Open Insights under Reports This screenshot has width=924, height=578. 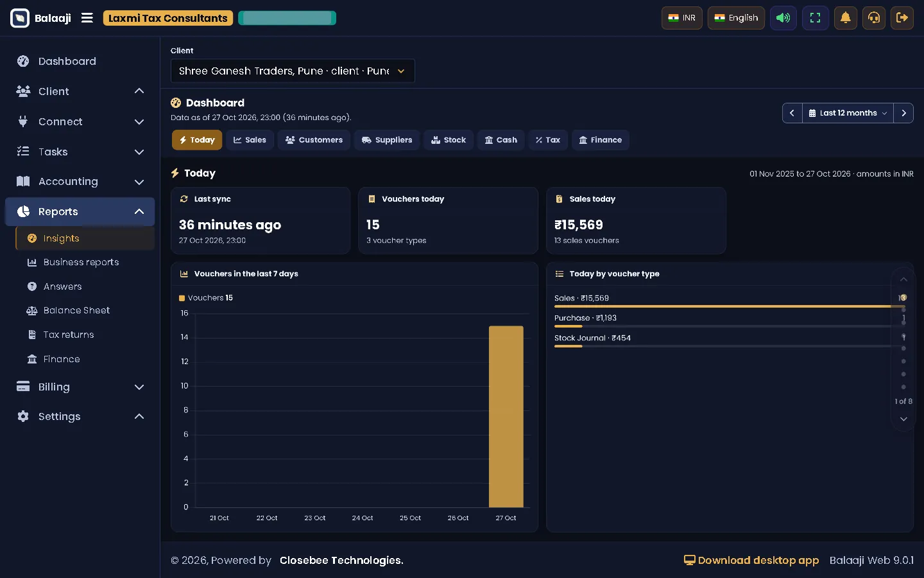(x=85, y=238)
